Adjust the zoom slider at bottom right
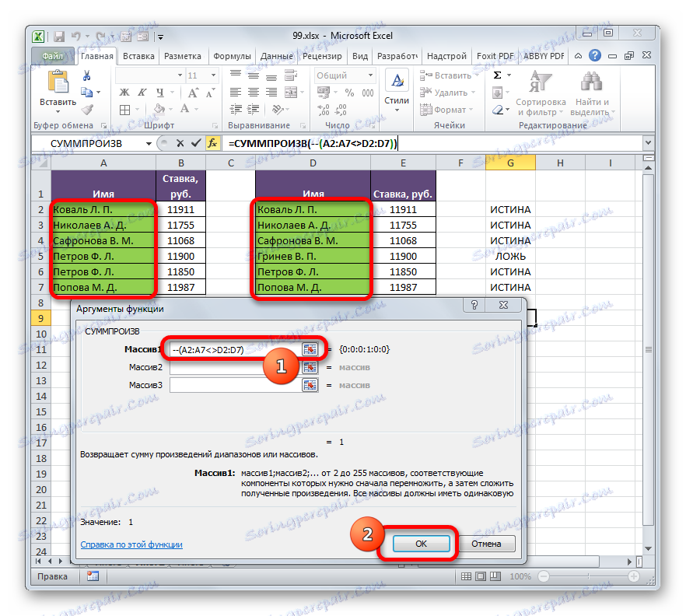 pyautogui.click(x=590, y=577)
